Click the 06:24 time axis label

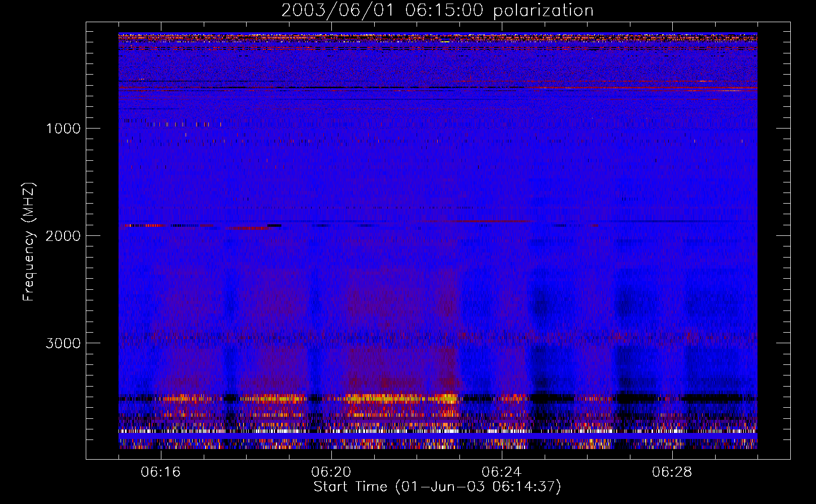[502, 472]
